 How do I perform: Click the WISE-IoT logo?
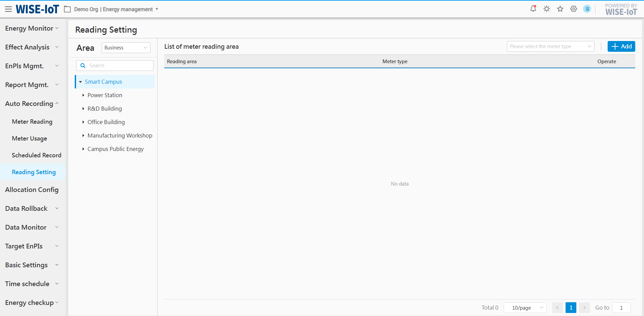click(x=37, y=9)
